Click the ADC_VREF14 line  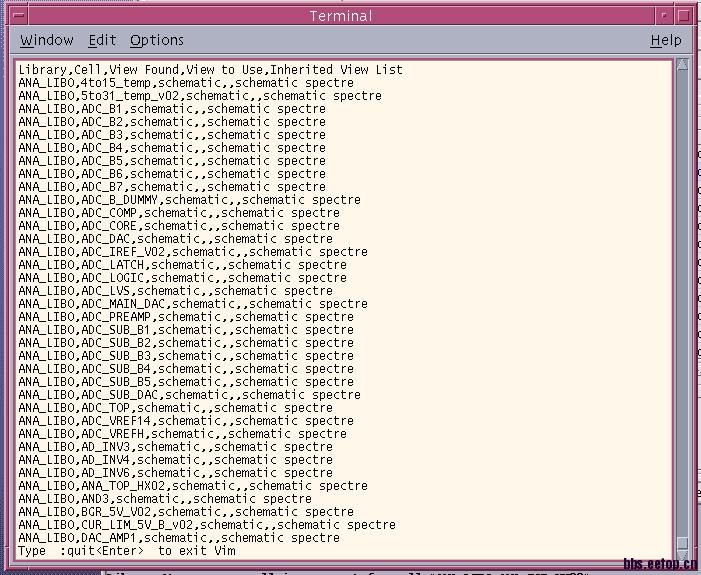(186, 420)
